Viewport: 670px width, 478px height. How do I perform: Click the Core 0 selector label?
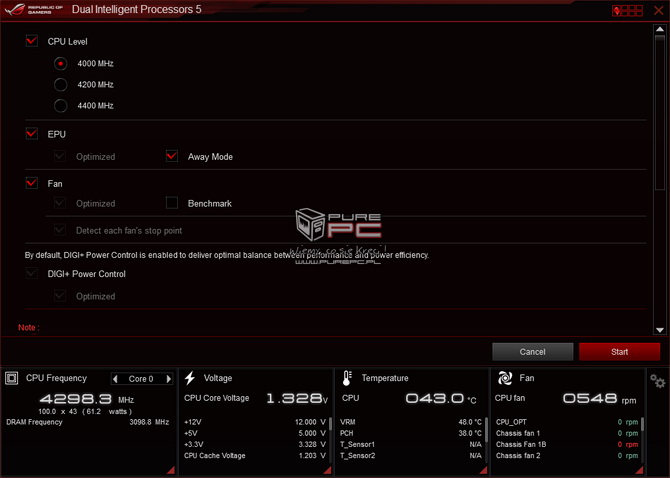[x=141, y=379]
